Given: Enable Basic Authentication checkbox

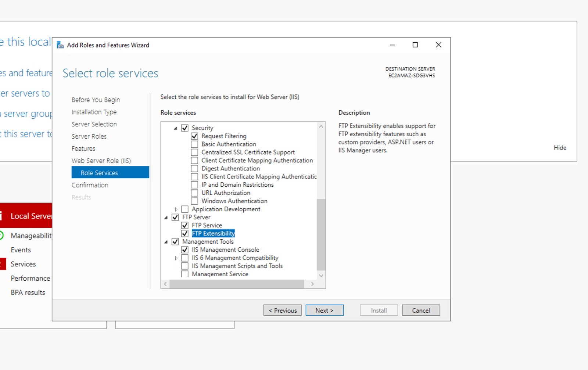Looking at the screenshot, I should 194,144.
